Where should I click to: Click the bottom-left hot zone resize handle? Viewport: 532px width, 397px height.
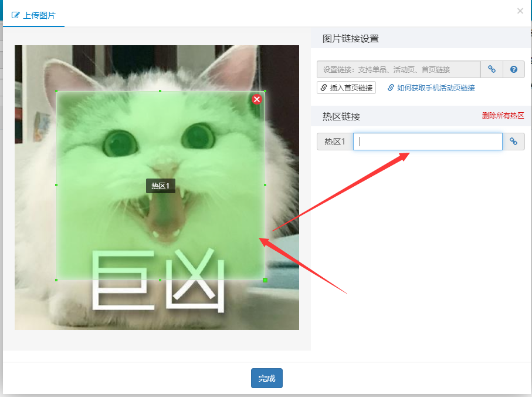56,280
